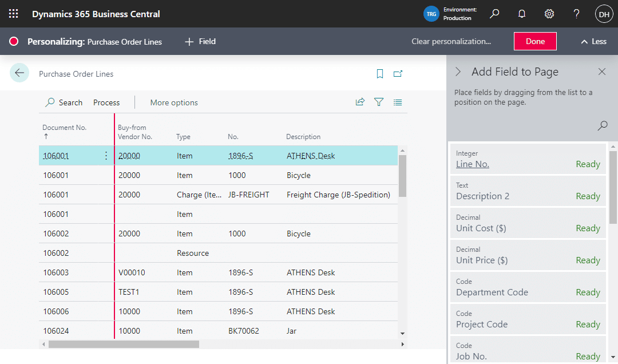Click vendor V00010 cell

point(132,272)
